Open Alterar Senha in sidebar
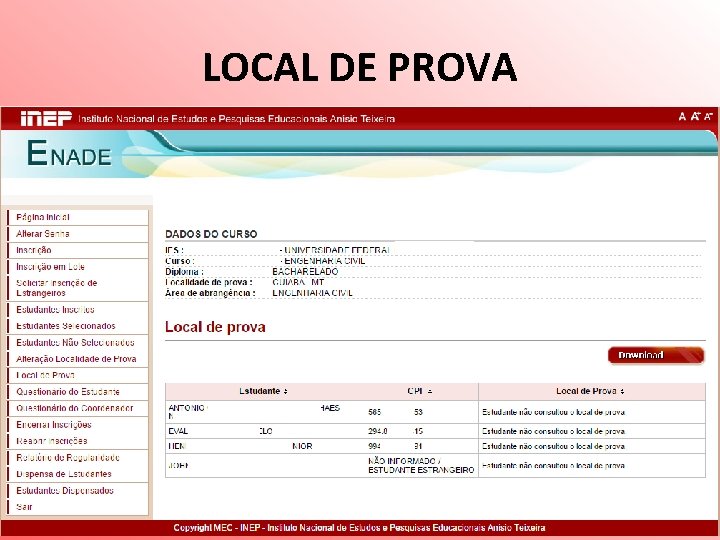 pyautogui.click(x=43, y=234)
